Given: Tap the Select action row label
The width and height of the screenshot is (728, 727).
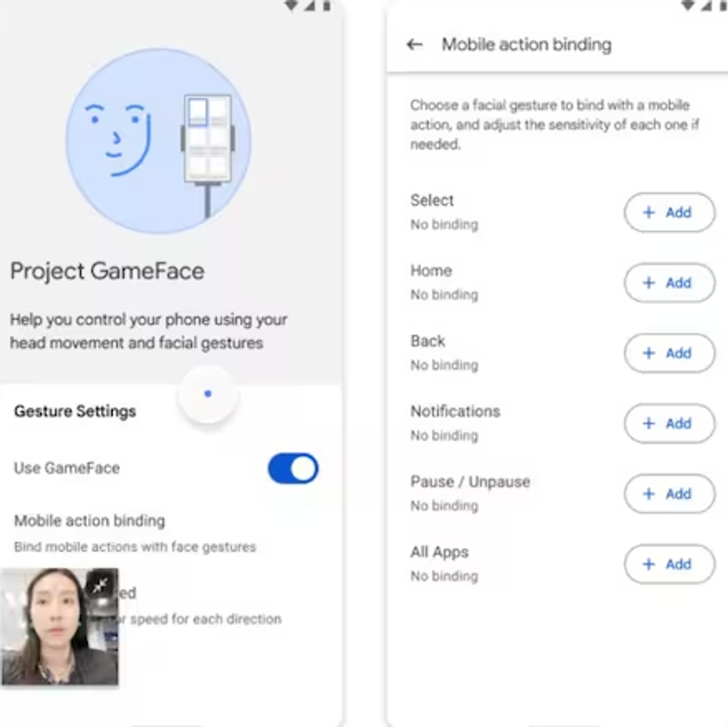Looking at the screenshot, I should tap(432, 200).
